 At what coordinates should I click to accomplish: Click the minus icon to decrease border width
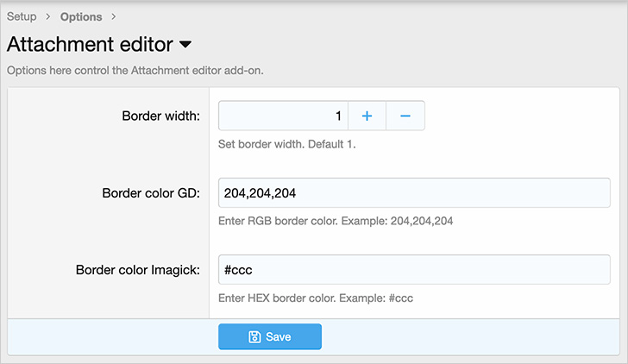[x=405, y=116]
